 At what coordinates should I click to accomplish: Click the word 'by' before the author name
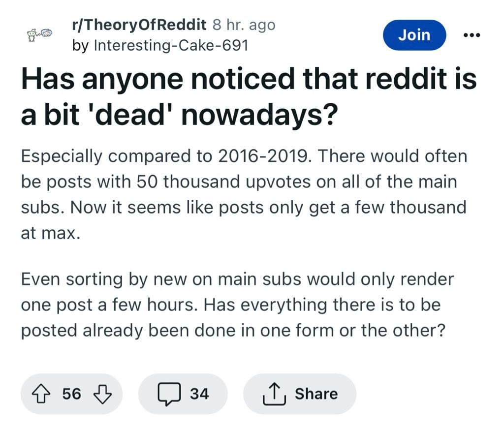pyautogui.click(x=80, y=45)
